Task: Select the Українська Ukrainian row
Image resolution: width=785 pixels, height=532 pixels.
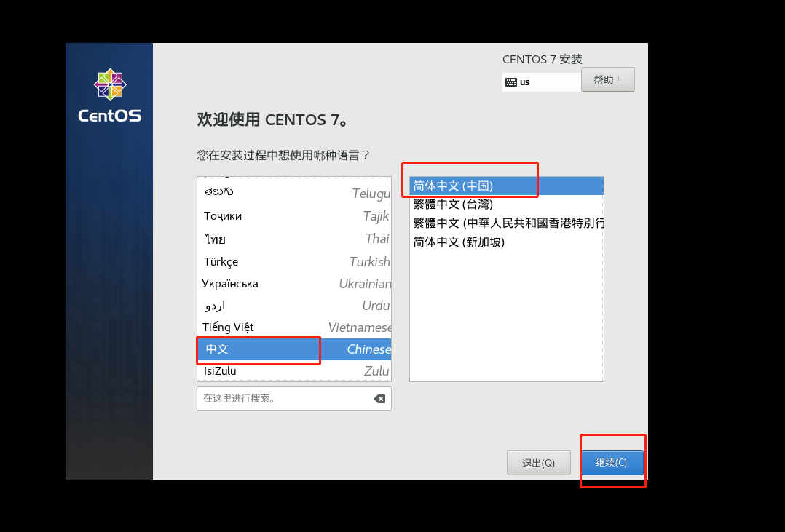Action: point(294,284)
